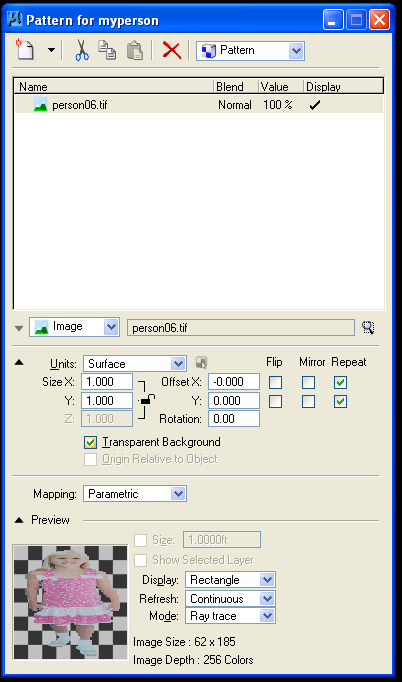Toggle Display checkmark for person06.tif layer

pyautogui.click(x=314, y=105)
